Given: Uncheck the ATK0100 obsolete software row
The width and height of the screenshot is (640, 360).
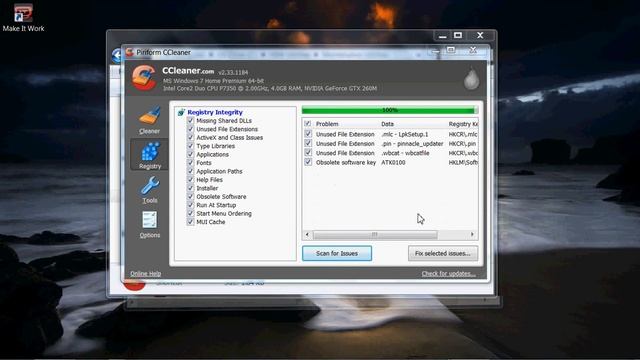Looking at the screenshot, I should pyautogui.click(x=308, y=162).
